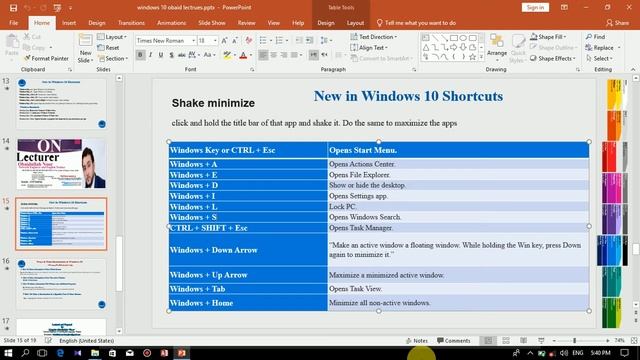Expand the Section dropdown

point(113,58)
